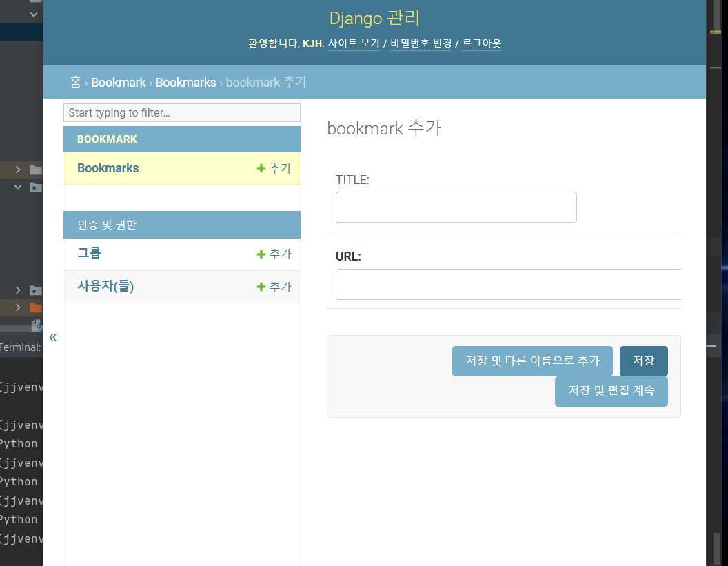Open Bookmarks list in the breadcrumb
The image size is (728, 566).
[x=185, y=82]
